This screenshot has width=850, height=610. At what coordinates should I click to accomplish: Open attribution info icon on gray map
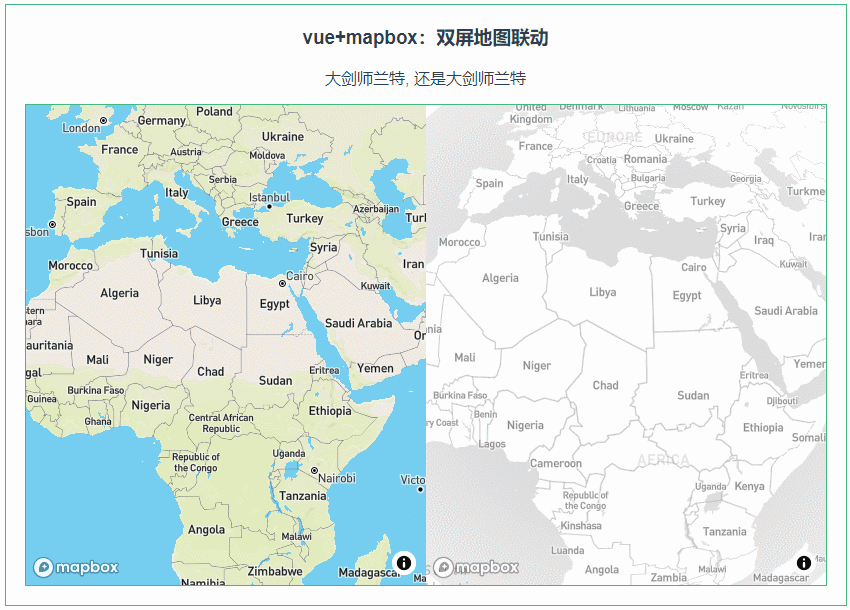coord(804,563)
